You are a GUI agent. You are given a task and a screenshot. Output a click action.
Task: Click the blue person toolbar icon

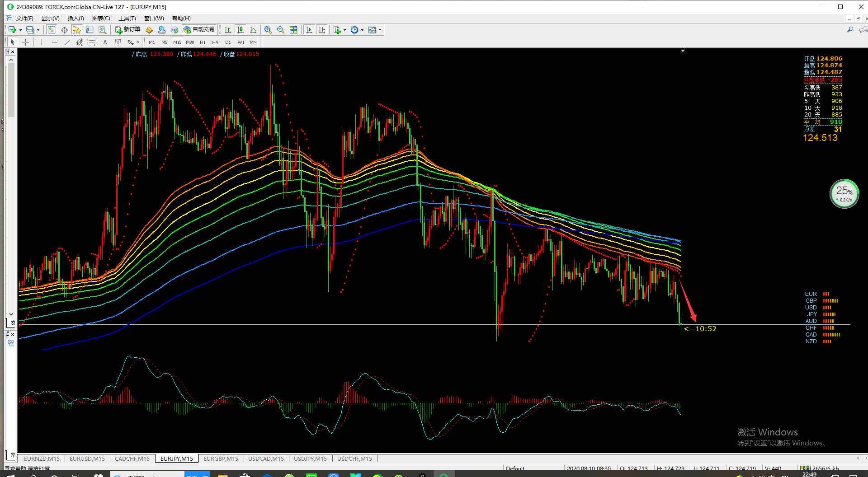click(162, 30)
